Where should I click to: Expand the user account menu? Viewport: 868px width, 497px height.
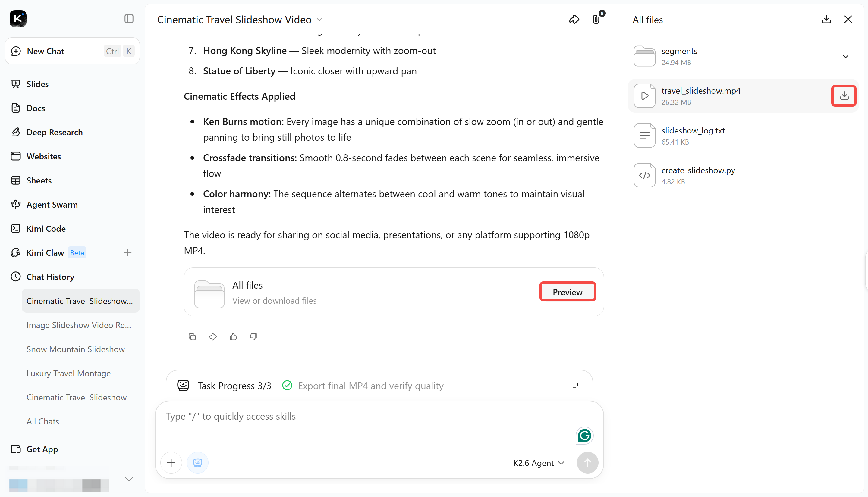click(x=129, y=480)
